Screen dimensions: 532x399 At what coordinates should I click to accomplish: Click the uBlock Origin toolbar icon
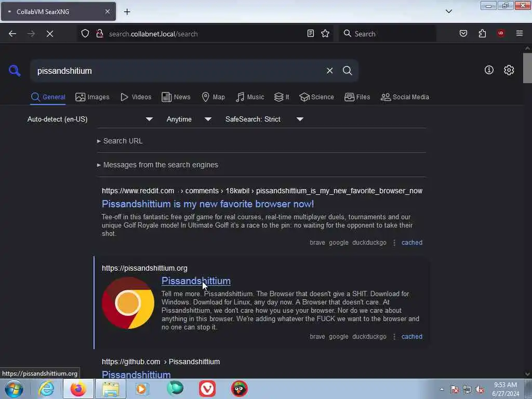[501, 33]
